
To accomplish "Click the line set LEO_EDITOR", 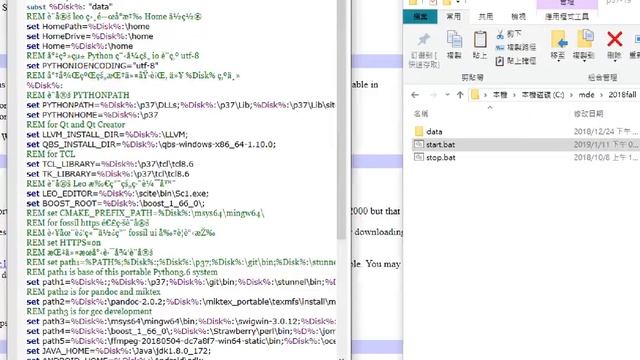I will (118, 193).
